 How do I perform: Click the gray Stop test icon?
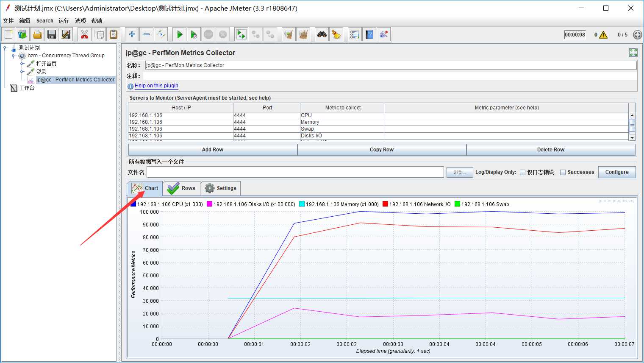click(x=208, y=34)
